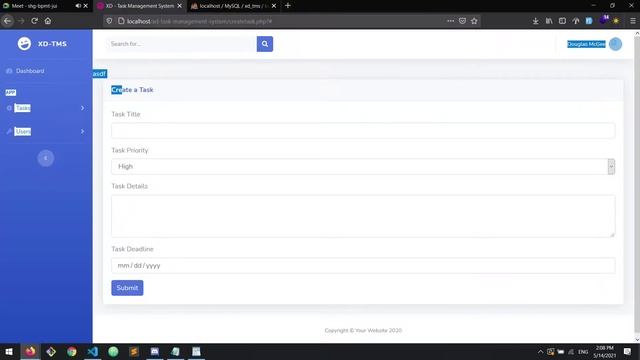The height and width of the screenshot is (360, 640).
Task: Open the Firefox hamburger menu
Action: [x=633, y=21]
